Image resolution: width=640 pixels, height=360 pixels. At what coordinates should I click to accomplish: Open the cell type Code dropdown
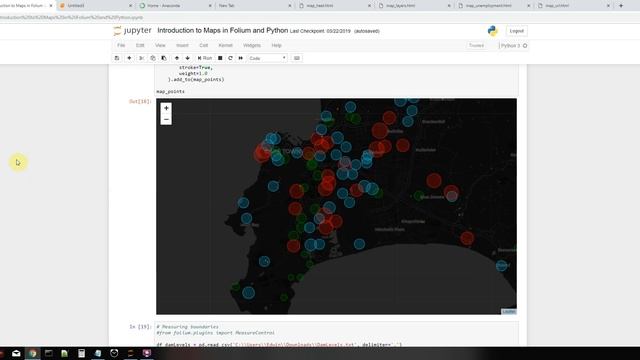pos(267,58)
